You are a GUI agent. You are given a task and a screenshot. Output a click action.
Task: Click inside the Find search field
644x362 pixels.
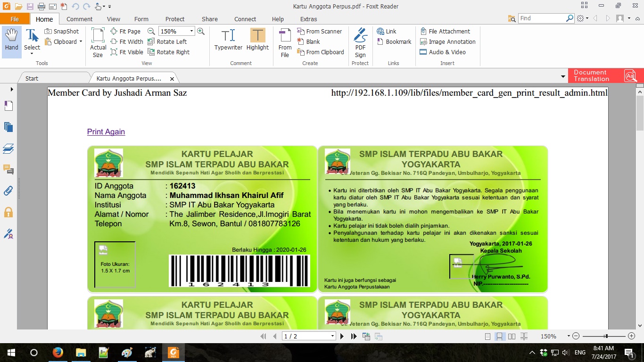tap(542, 18)
